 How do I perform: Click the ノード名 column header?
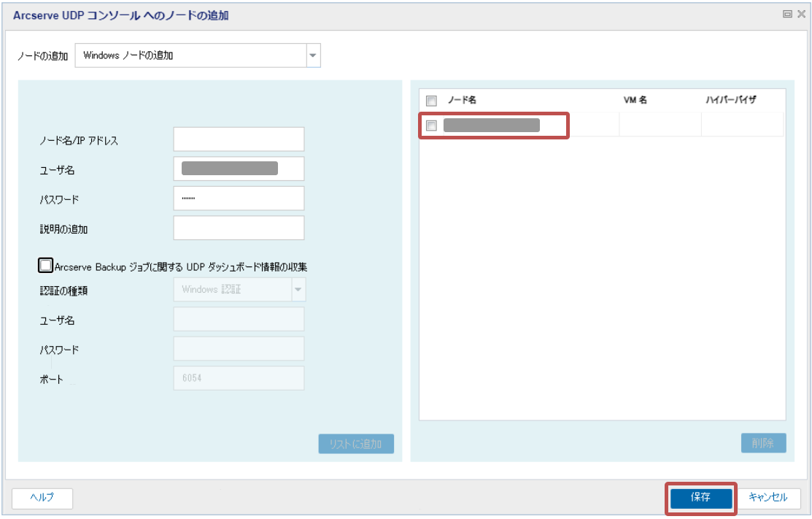tap(462, 100)
